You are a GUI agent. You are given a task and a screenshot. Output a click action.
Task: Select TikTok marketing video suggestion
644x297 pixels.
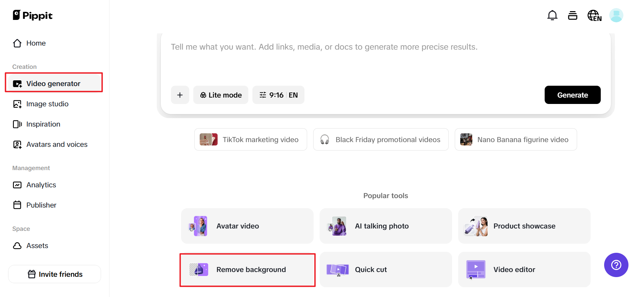point(250,140)
